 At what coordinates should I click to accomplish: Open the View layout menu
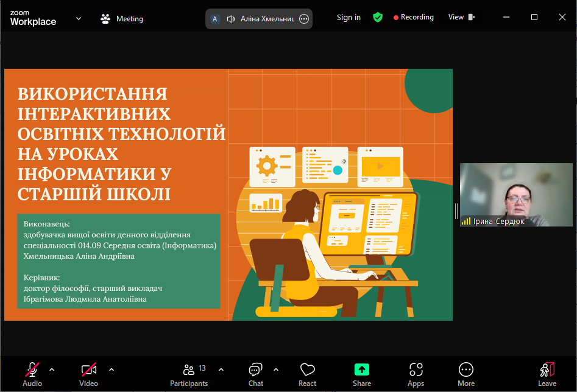[461, 18]
